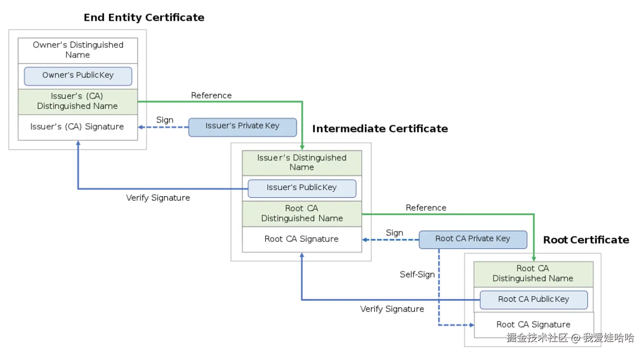Click "Reference" label near End Entity Certificate
Image resolution: width=644 pixels, height=353 pixels.
coord(211,95)
